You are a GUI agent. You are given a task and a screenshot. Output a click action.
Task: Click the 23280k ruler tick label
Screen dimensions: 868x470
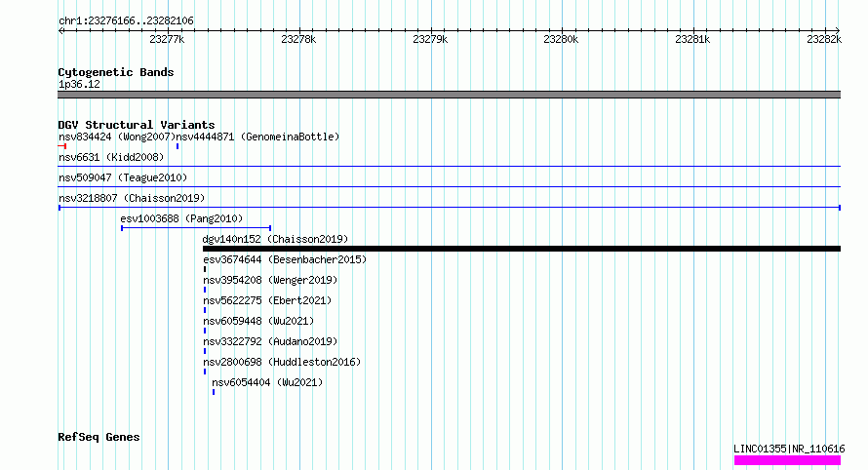561,39
